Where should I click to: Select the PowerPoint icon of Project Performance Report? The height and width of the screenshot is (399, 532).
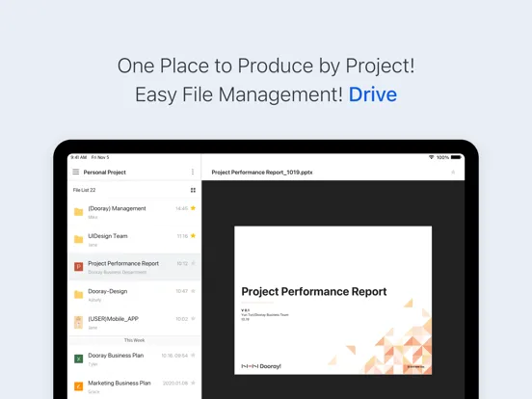click(x=78, y=267)
